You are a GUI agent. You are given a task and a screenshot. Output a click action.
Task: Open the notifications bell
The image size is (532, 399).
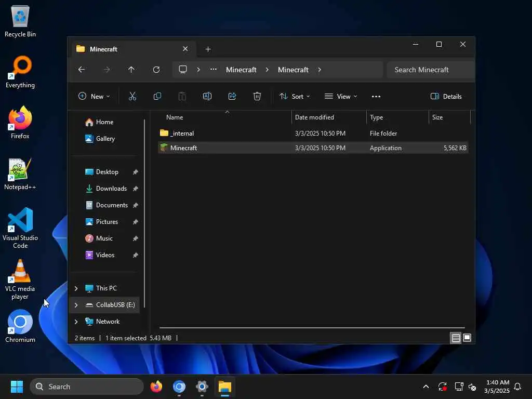click(517, 387)
